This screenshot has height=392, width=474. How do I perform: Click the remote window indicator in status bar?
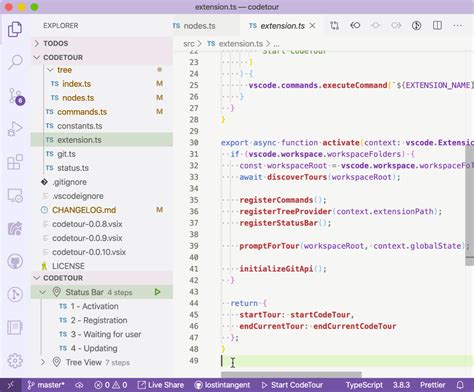pos(11,385)
